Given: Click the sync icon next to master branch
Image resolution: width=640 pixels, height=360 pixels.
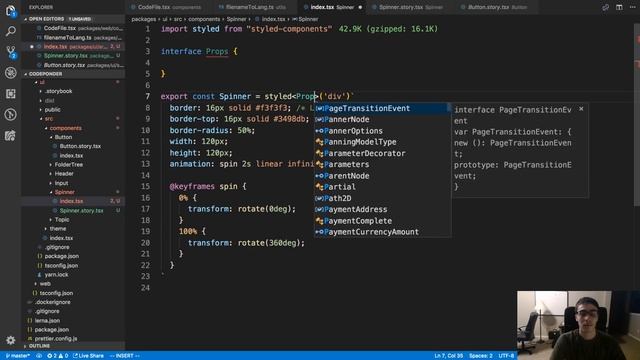Looking at the screenshot, I should [x=39, y=356].
